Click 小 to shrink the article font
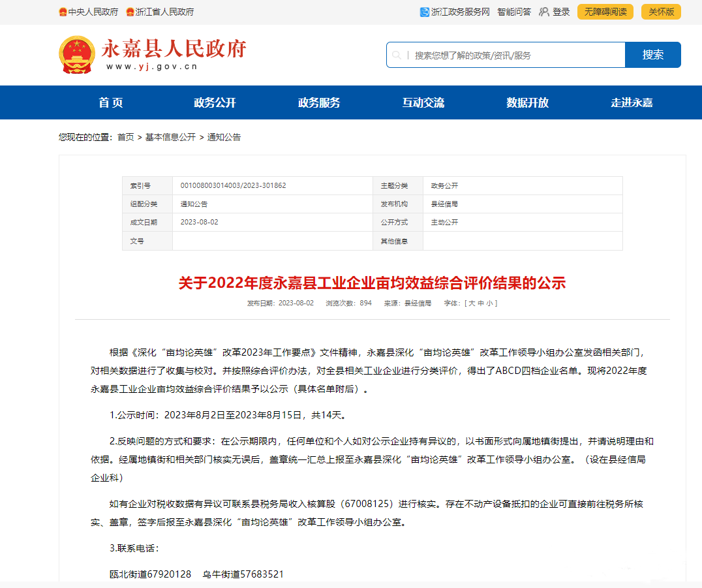 (x=490, y=303)
